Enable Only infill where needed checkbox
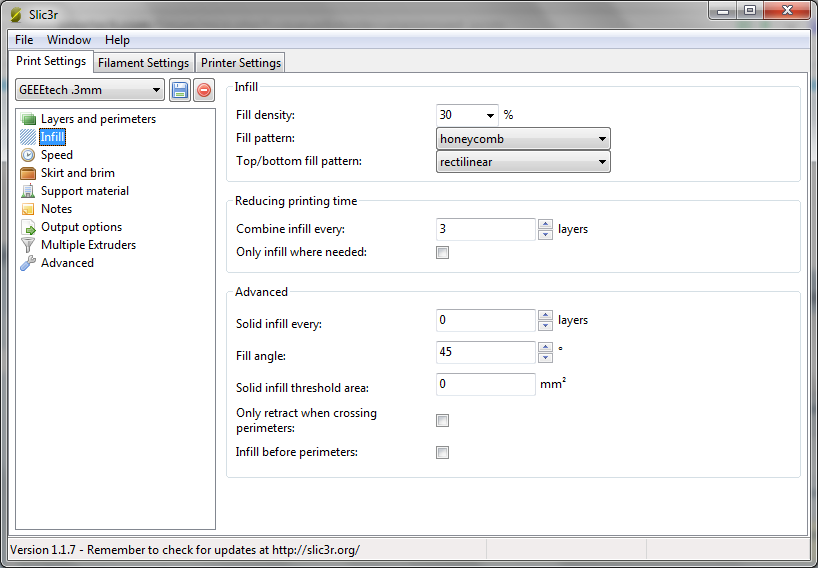The height and width of the screenshot is (568, 818). point(442,252)
